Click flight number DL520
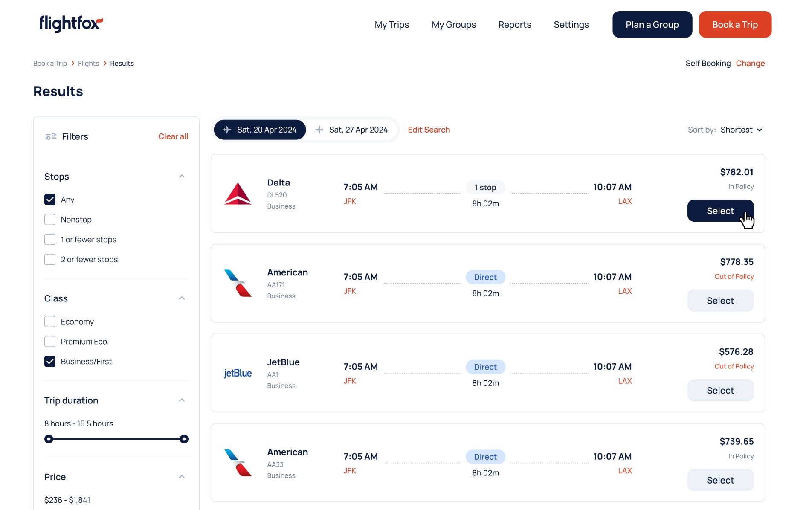The height and width of the screenshot is (510, 812). point(277,195)
